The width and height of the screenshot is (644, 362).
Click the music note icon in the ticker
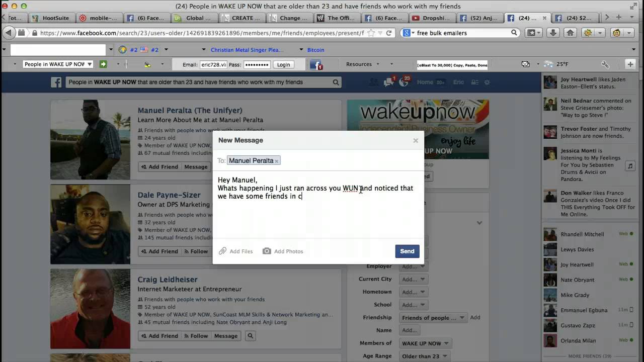pos(630,165)
